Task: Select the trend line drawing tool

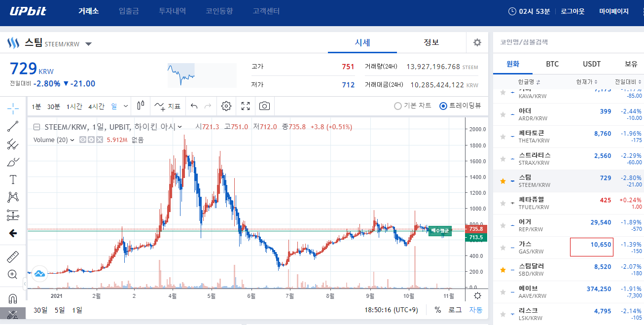Action: [13, 126]
